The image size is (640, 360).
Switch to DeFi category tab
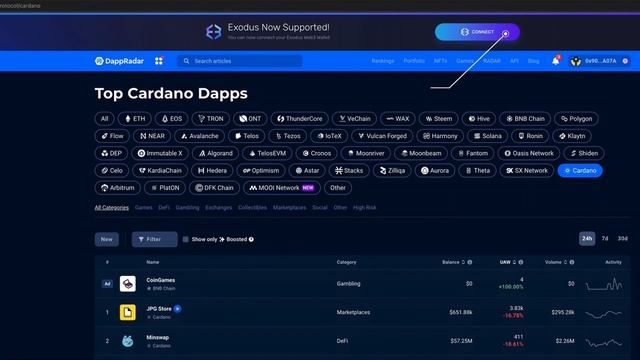click(x=164, y=207)
